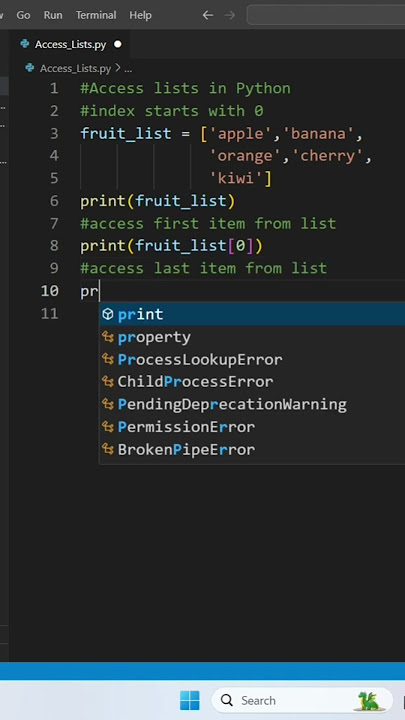This screenshot has height=720, width=405.
Task: Expand the breadcrumb ellipsis after Access_Lists.py
Action: click(128, 68)
